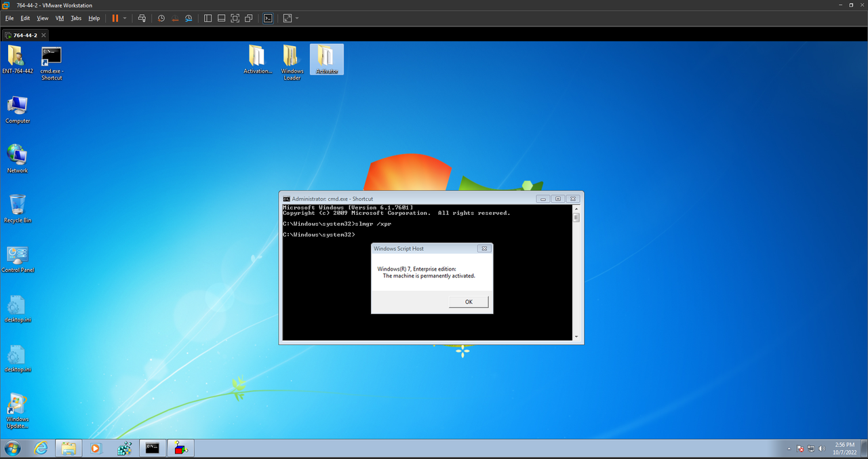Open the Edit menu

(25, 18)
